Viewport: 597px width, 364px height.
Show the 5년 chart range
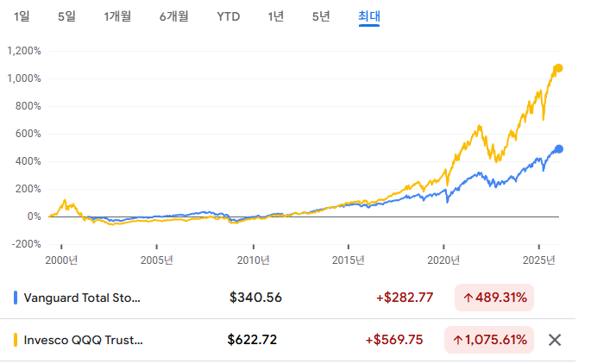coord(321,16)
